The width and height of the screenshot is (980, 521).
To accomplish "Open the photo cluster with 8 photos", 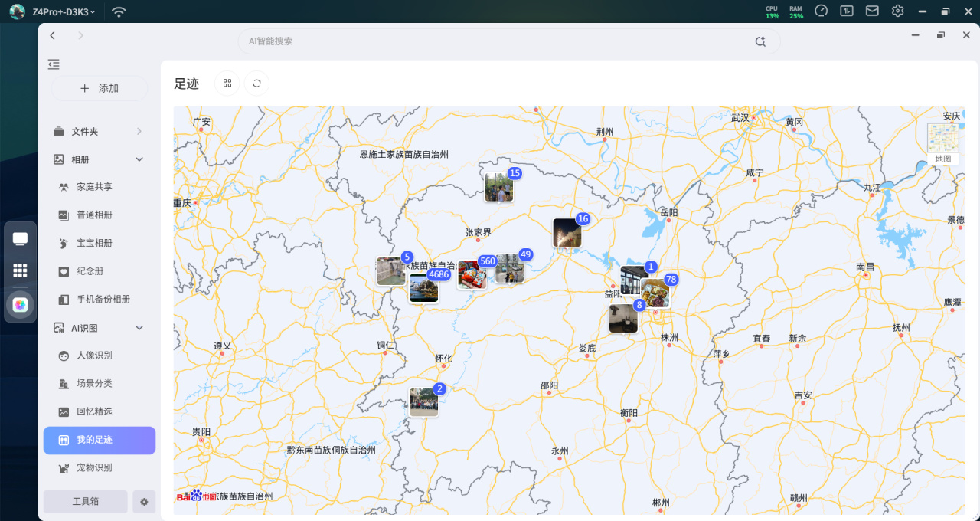I will click(x=623, y=319).
